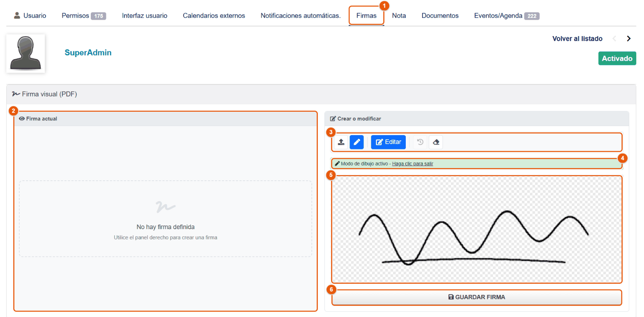Click the 'Volver al listado' link

577,39
